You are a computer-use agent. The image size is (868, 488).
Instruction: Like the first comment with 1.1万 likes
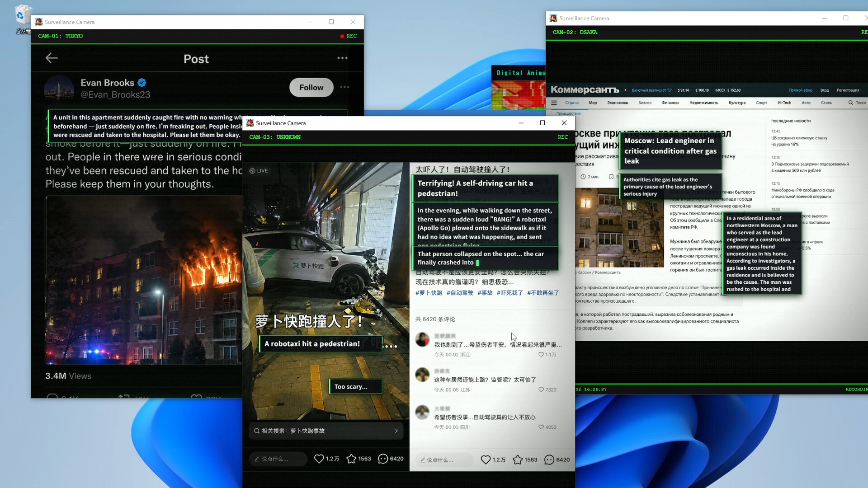pos(541,355)
